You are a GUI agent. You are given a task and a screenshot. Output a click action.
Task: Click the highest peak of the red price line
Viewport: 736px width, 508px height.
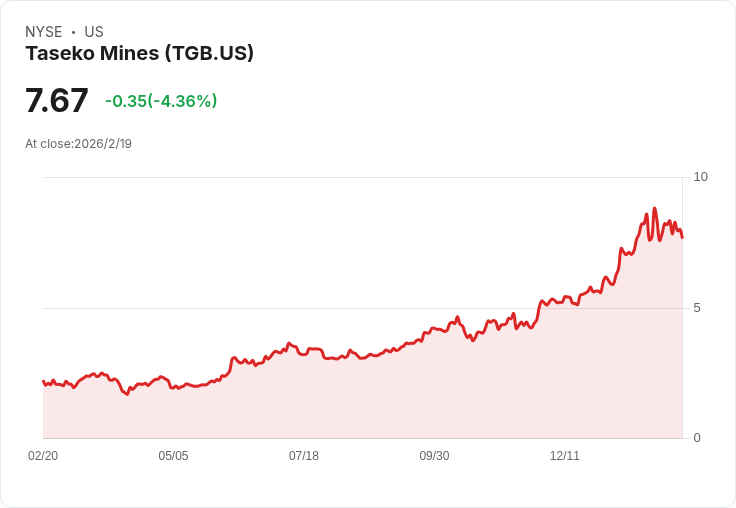pyautogui.click(x=654, y=208)
